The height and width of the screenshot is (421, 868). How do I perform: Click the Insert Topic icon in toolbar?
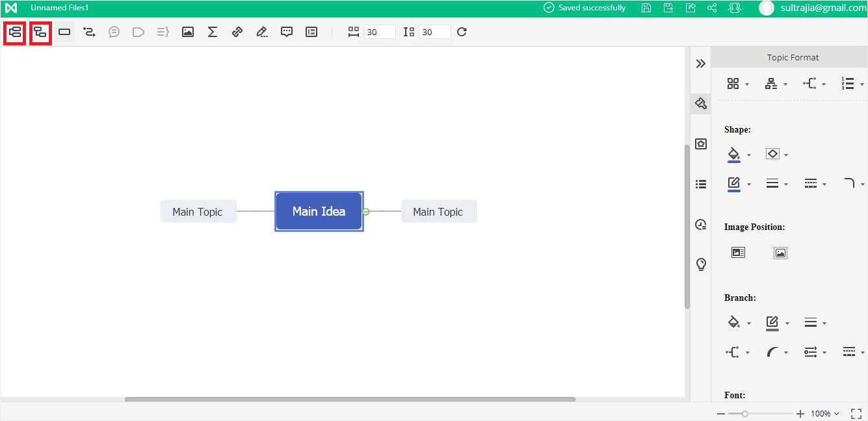[x=15, y=32]
